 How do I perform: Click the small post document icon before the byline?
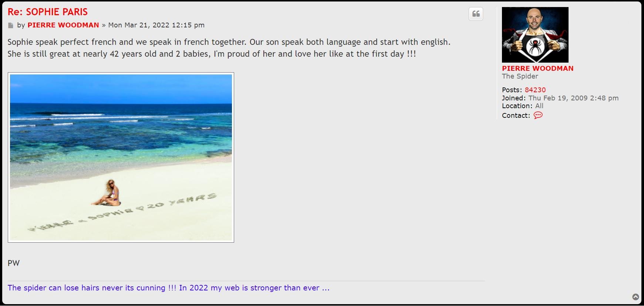(10, 26)
